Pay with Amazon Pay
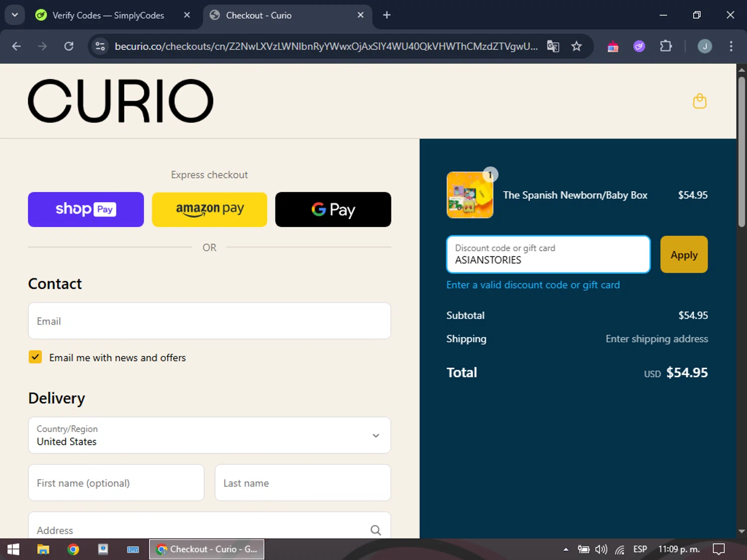The height and width of the screenshot is (560, 747). [210, 210]
